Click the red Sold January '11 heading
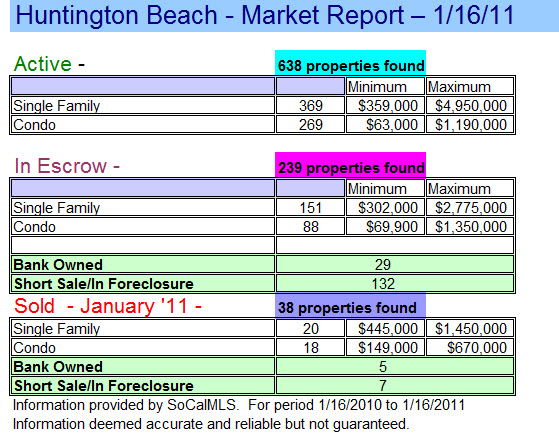559x442 pixels. [108, 306]
